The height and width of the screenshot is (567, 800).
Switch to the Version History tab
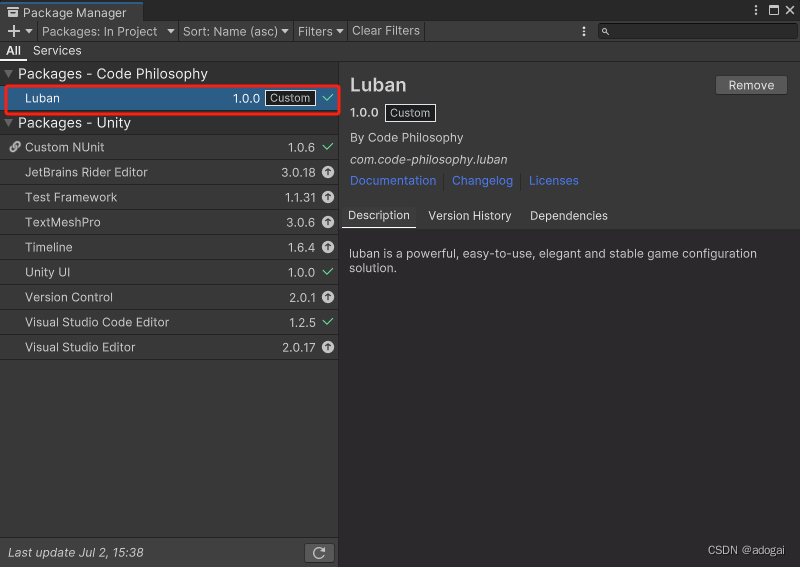tap(469, 216)
